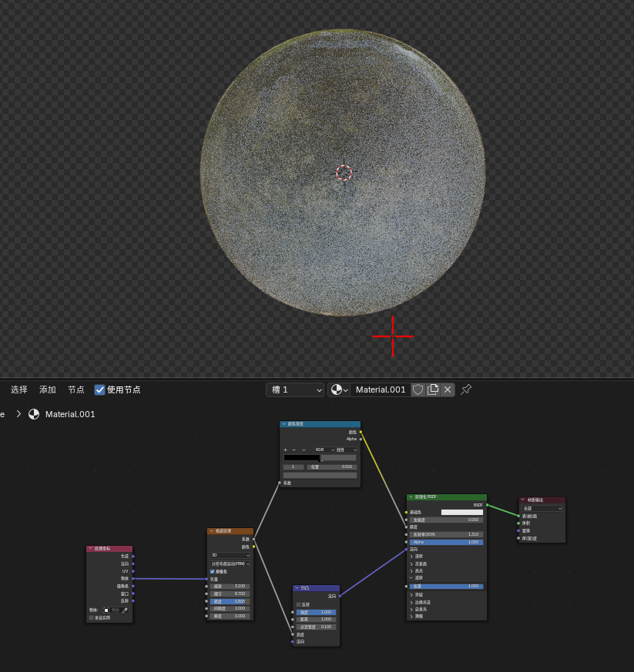Unlink Material.001 with the X icon
This screenshot has height=672, width=634.
[x=448, y=389]
